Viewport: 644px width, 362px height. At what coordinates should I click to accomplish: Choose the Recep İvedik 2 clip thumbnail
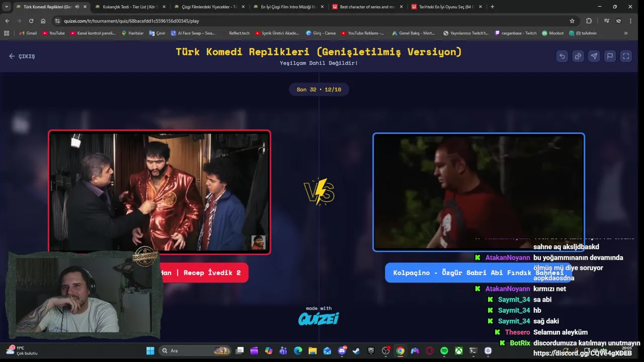click(159, 192)
